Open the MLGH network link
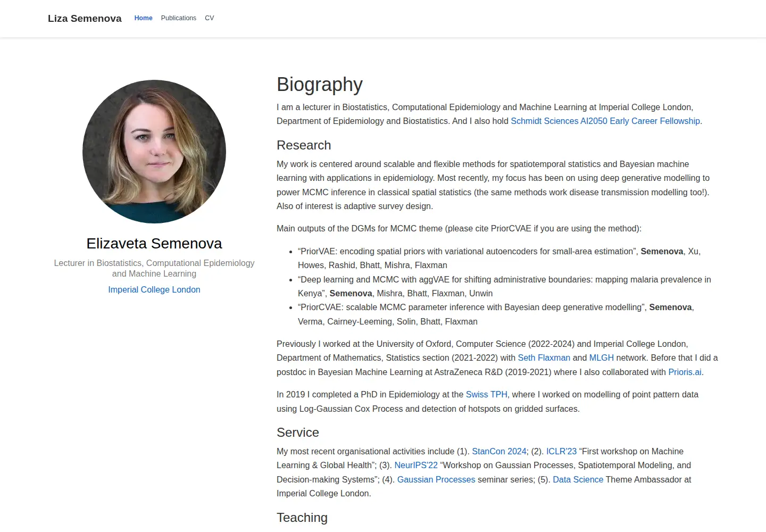The height and width of the screenshot is (532, 766). click(x=602, y=358)
